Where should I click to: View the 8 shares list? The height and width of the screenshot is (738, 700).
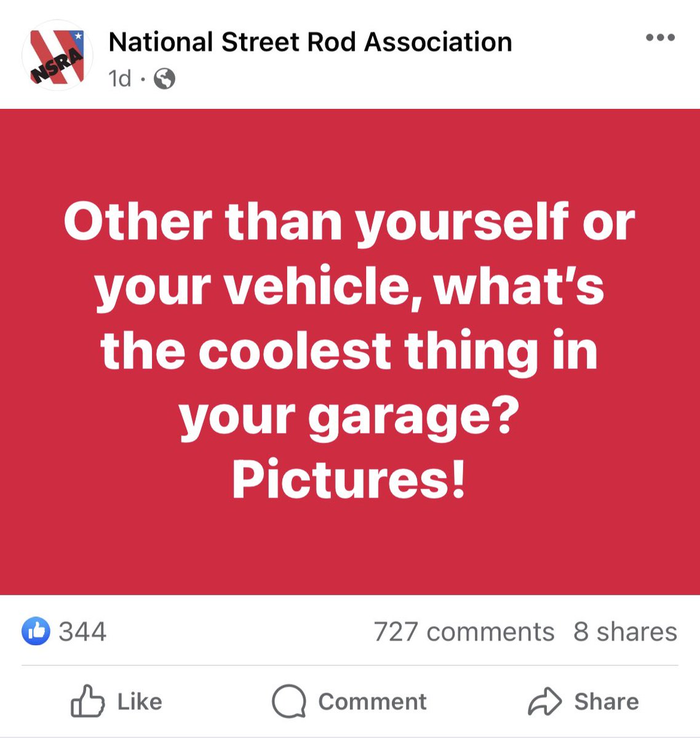(625, 632)
